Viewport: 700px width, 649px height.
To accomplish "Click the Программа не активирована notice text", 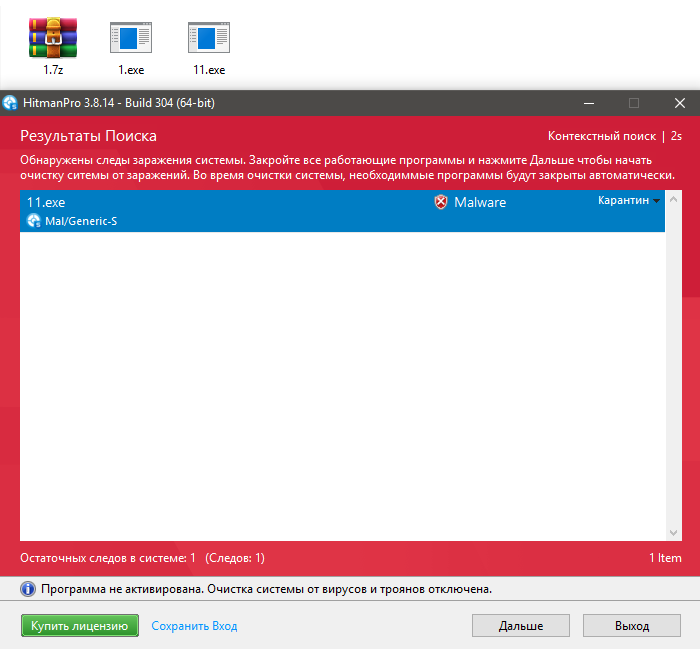I will [267, 589].
